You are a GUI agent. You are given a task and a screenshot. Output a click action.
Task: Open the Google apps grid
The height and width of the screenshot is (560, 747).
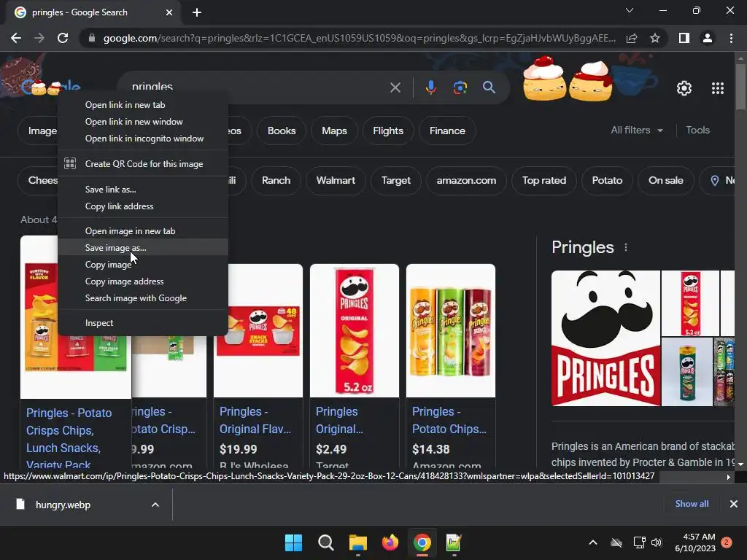click(x=718, y=88)
